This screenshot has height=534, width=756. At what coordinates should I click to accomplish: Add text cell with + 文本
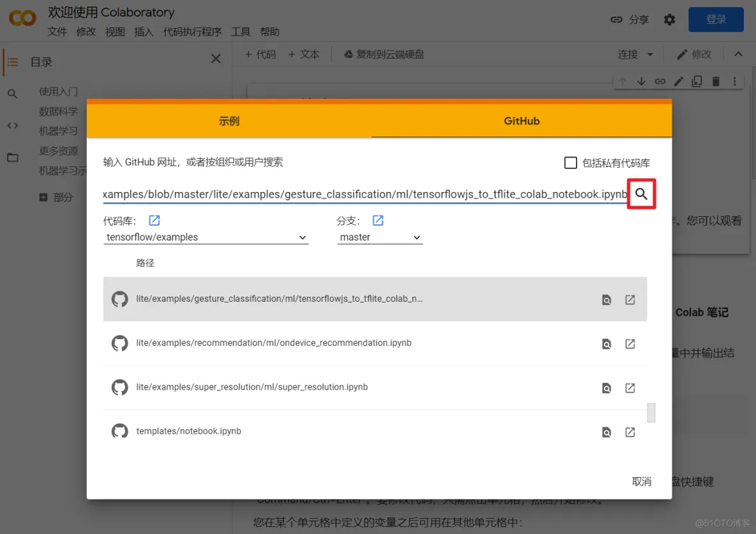(304, 54)
